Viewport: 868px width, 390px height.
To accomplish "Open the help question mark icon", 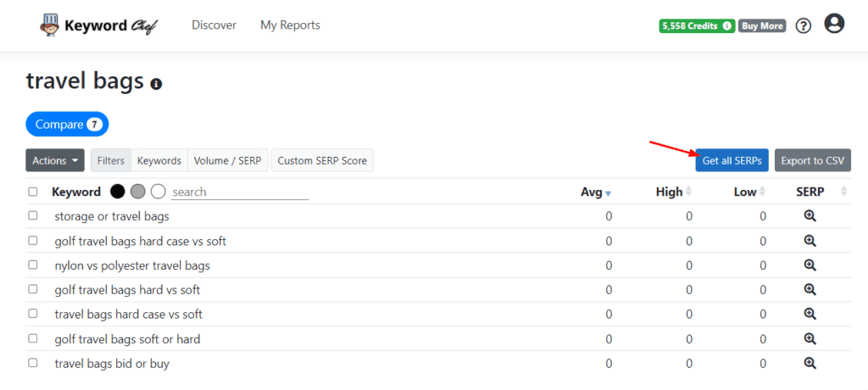I will (804, 25).
